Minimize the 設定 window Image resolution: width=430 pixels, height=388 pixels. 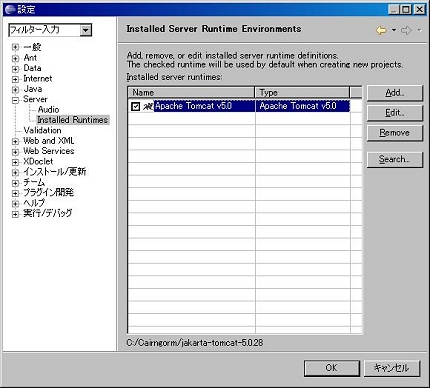point(394,9)
